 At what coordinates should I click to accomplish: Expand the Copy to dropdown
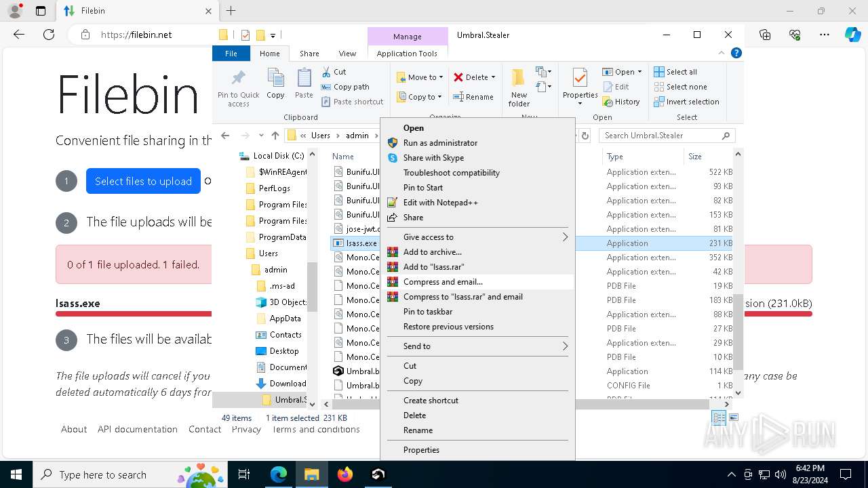(439, 97)
